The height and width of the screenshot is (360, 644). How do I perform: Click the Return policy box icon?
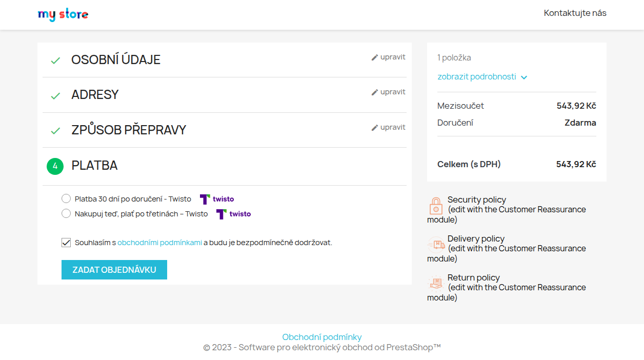coord(435,284)
